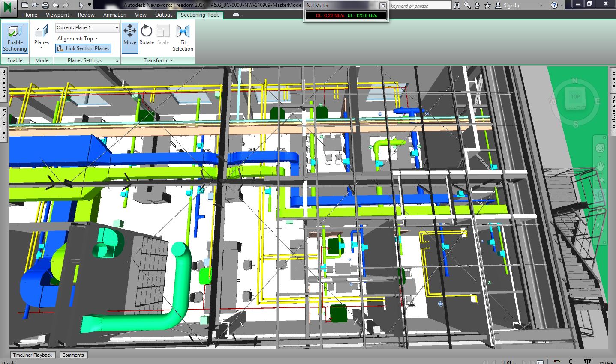The width and height of the screenshot is (616, 364).
Task: Click the Sign In link
Action: [x=511, y=6]
